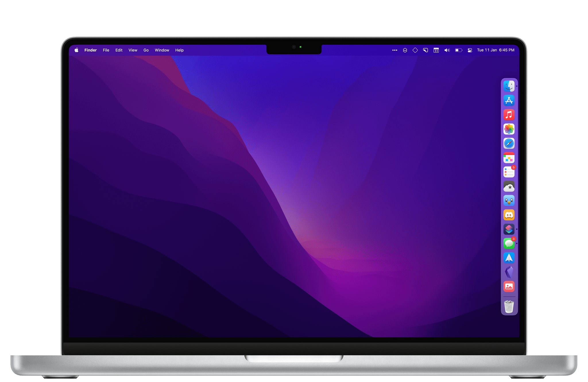This screenshot has width=588, height=382.
Task: Click the tag-shaped menu bar icon
Action: click(x=425, y=50)
